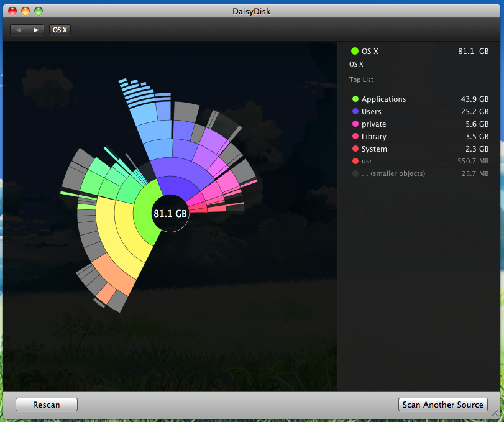
Task: Open the Users entry in Top List
Action: [420, 111]
